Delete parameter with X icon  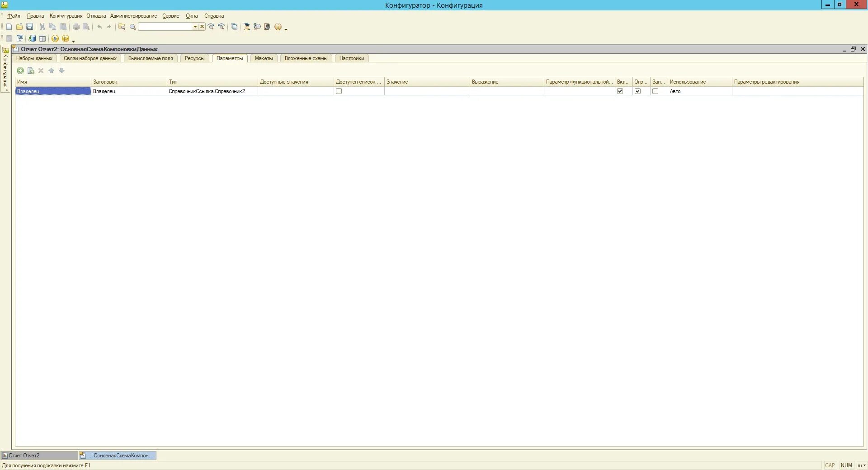(x=41, y=70)
